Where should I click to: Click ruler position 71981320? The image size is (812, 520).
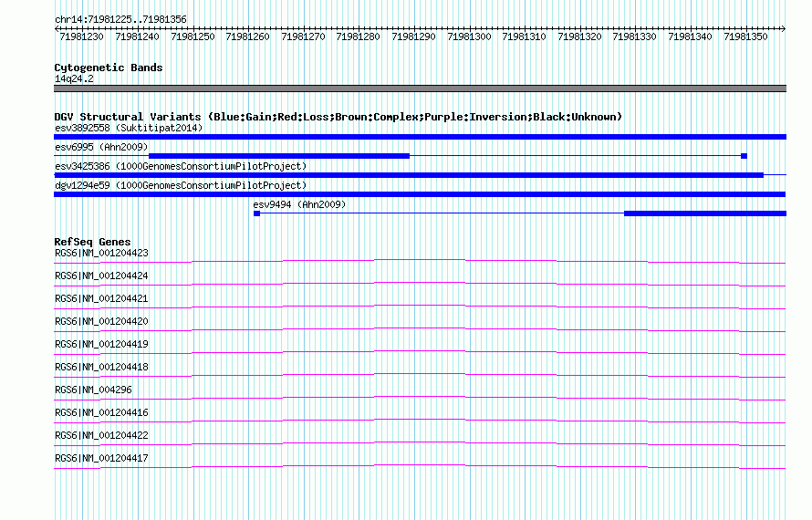[579, 36]
